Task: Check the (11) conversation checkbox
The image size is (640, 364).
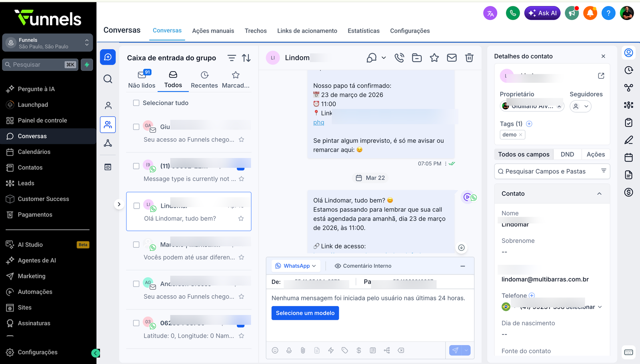Action: tap(136, 166)
